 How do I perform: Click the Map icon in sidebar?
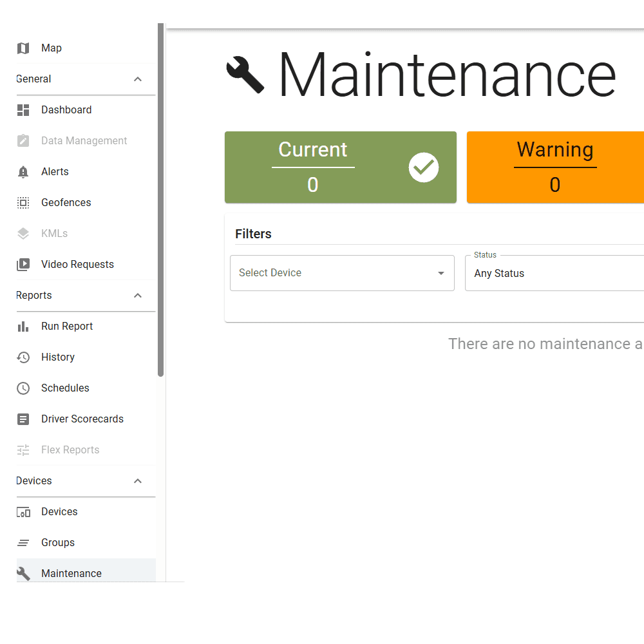coord(23,48)
